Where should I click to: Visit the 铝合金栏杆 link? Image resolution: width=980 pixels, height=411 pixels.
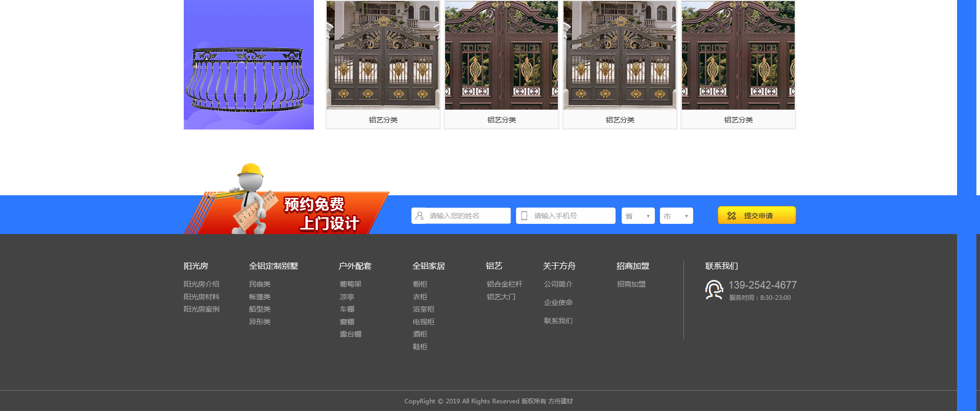[505, 284]
